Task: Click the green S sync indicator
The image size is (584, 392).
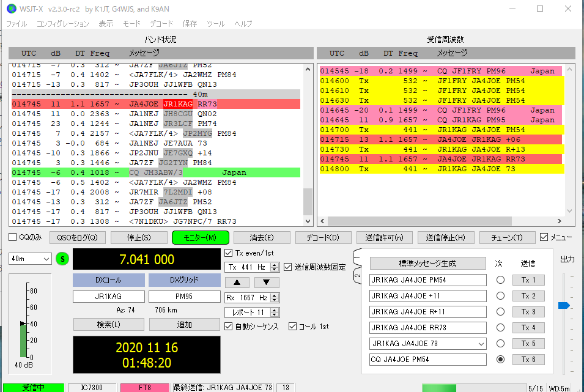Action: tap(62, 259)
